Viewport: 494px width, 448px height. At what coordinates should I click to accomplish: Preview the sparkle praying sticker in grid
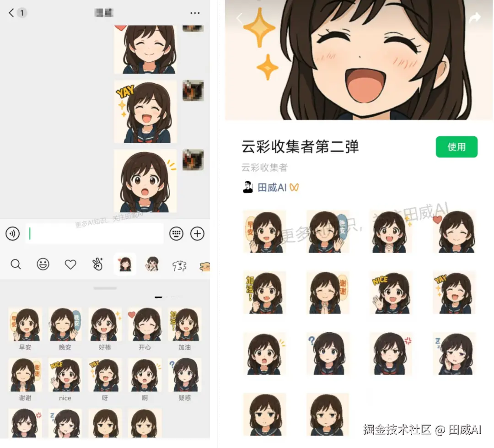click(x=391, y=232)
